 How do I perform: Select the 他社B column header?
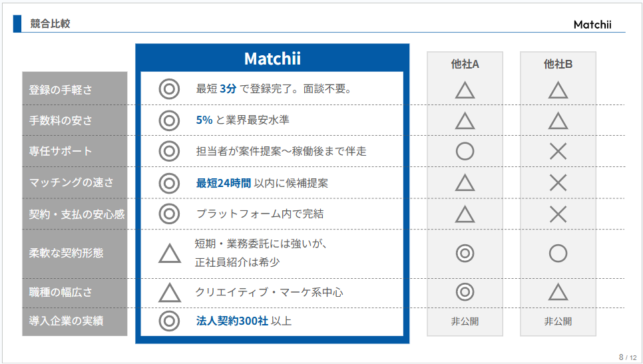pyautogui.click(x=558, y=64)
